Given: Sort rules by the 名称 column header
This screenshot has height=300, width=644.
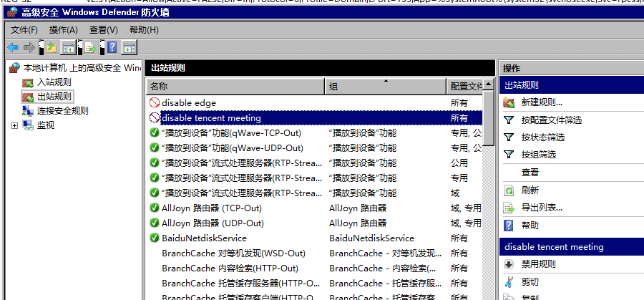Looking at the screenshot, I should click(x=235, y=87).
